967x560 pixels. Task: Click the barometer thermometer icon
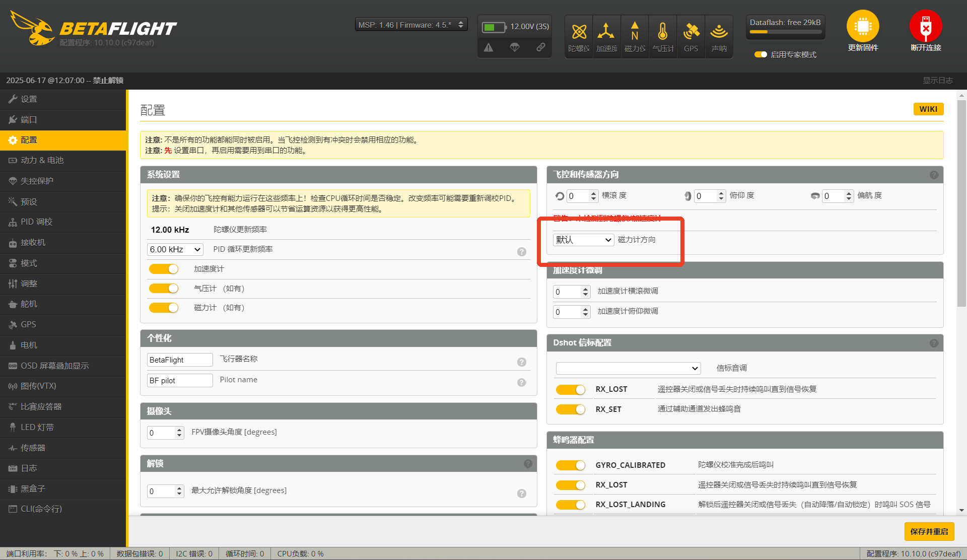coord(663,32)
